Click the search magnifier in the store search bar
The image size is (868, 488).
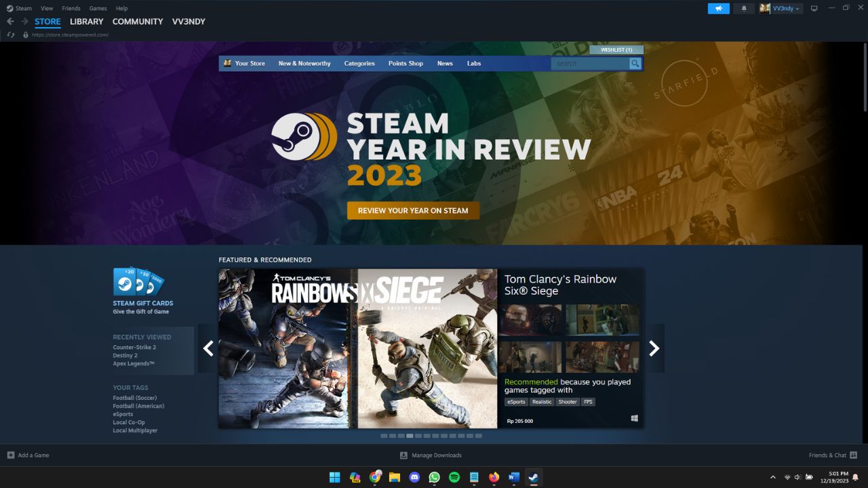tap(635, 63)
